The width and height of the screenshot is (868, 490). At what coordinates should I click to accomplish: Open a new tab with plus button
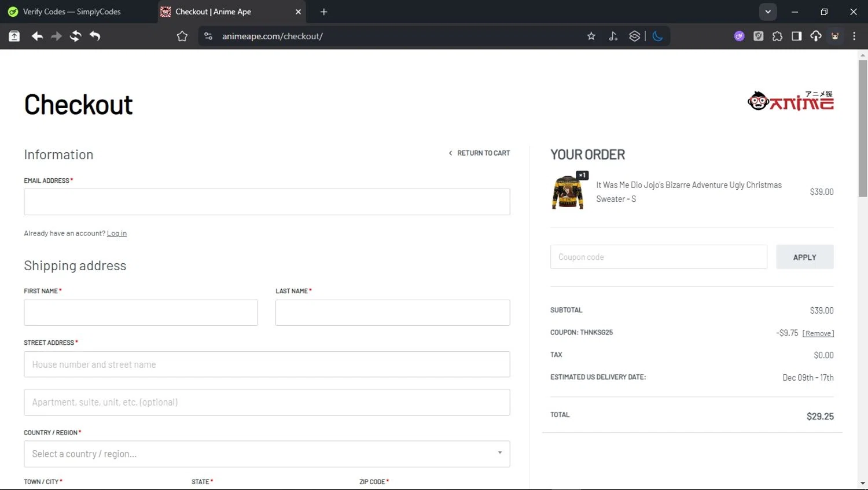pyautogui.click(x=323, y=12)
